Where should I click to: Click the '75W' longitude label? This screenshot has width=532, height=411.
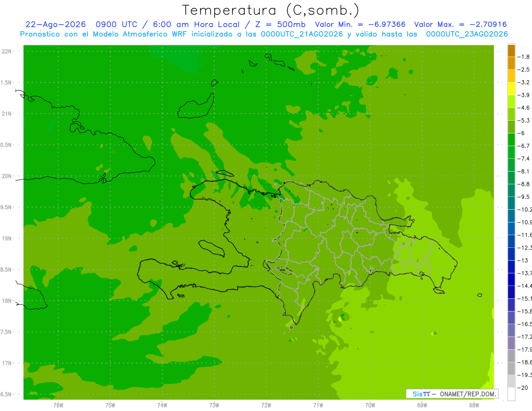click(110, 405)
